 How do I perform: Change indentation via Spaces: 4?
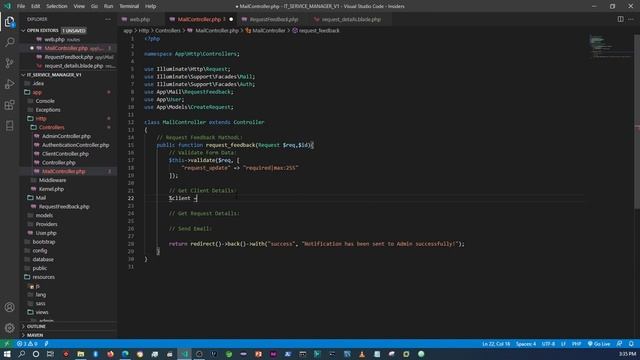coord(526,344)
